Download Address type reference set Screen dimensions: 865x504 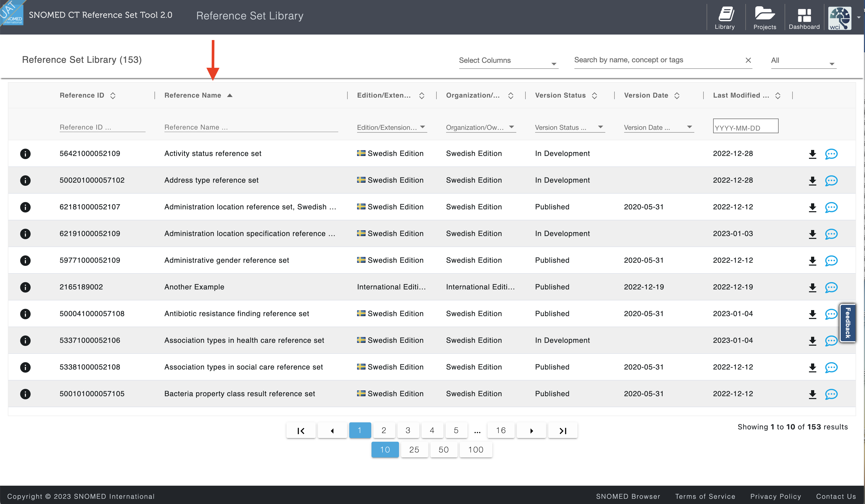click(x=812, y=181)
